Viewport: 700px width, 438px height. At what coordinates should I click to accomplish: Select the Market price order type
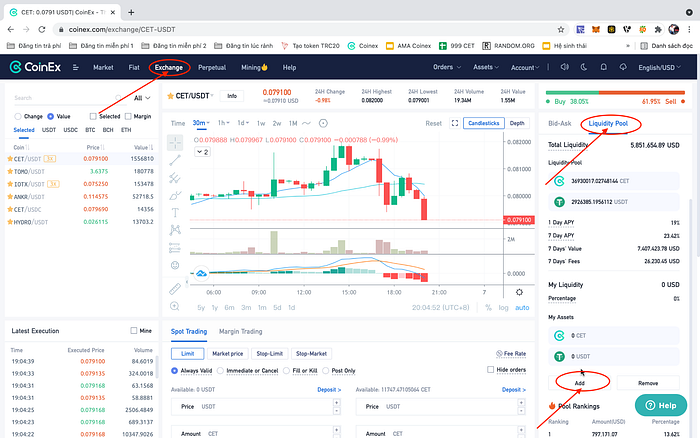(x=228, y=354)
